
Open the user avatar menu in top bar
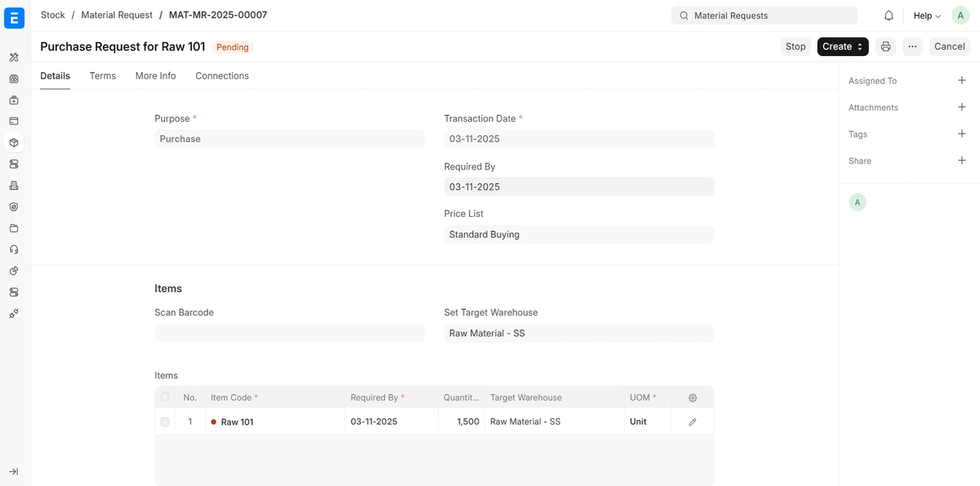pos(960,16)
